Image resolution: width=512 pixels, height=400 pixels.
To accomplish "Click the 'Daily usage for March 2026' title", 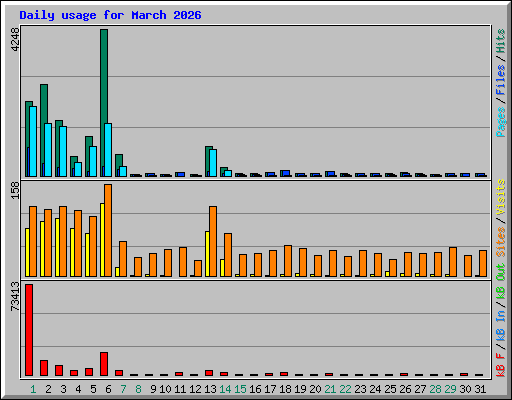I will click(x=110, y=15).
